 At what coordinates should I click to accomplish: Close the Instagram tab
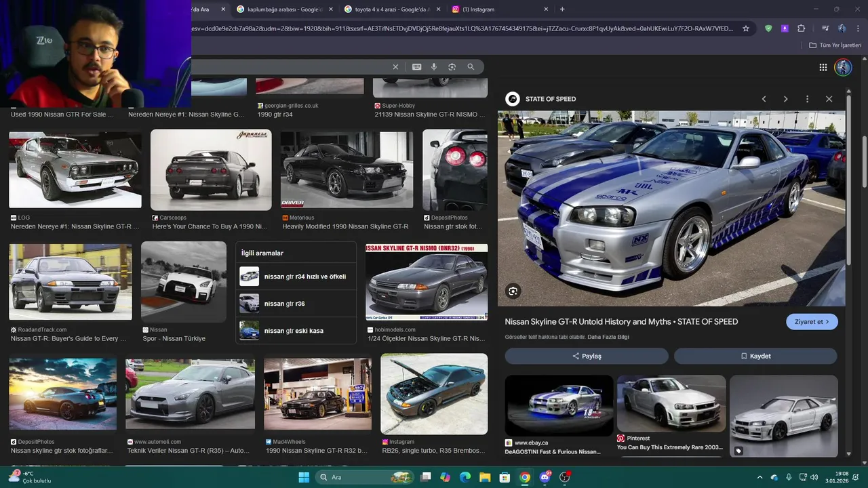pyautogui.click(x=546, y=9)
